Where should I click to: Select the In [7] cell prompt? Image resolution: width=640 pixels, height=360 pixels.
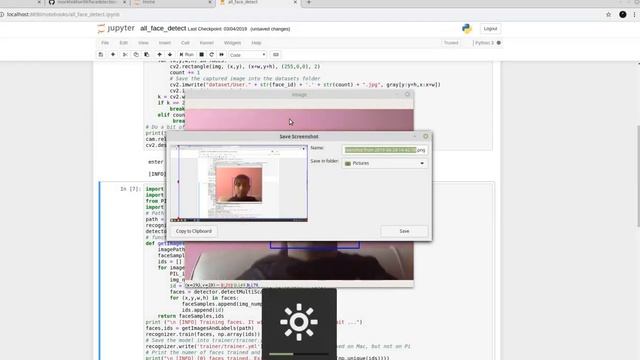tap(130, 189)
